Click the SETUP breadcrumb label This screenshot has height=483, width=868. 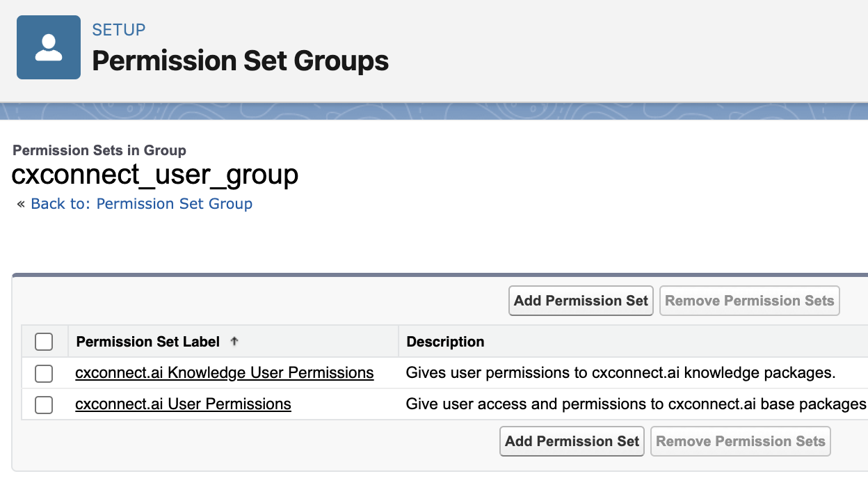click(x=119, y=30)
